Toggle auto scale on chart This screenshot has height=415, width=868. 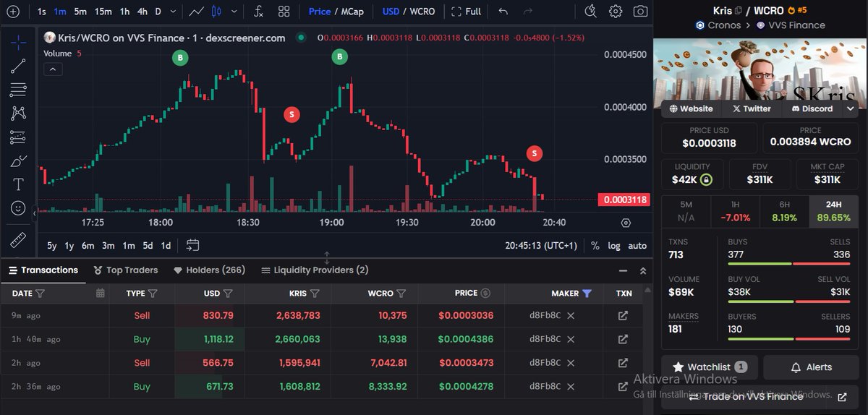coord(637,246)
